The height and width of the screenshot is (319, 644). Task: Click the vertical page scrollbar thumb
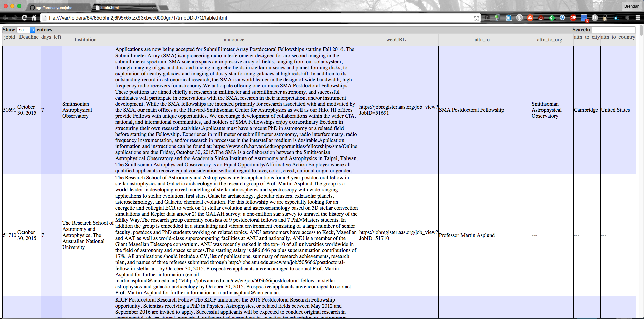point(642,30)
